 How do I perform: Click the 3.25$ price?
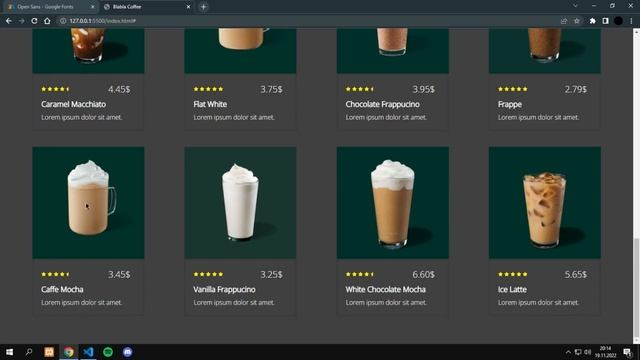click(271, 274)
